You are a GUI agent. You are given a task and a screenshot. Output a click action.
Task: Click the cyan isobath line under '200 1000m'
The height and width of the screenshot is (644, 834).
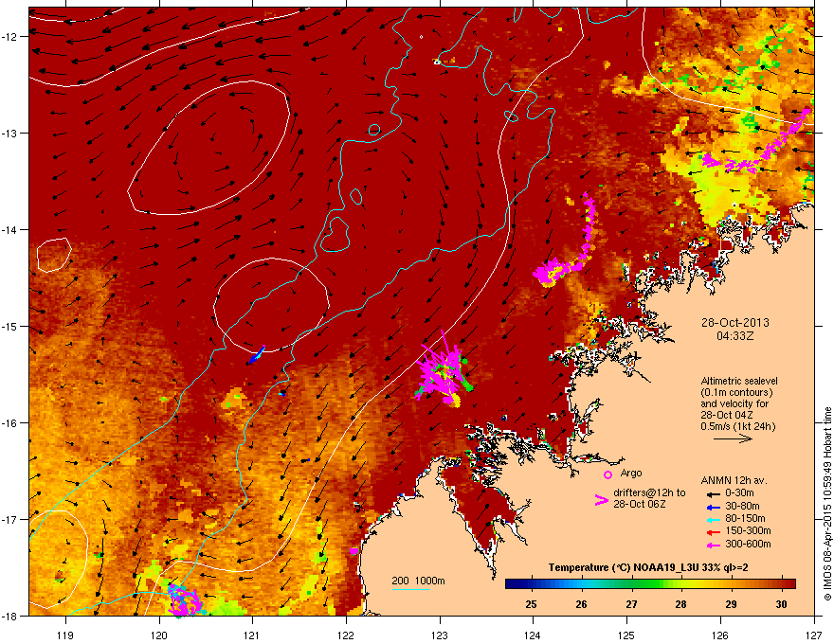pyautogui.click(x=410, y=589)
